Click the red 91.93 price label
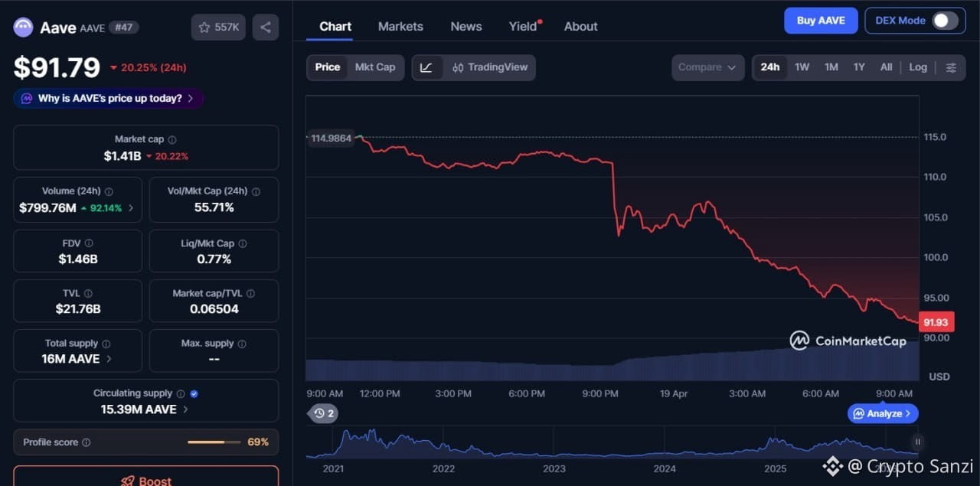Image resolution: width=980 pixels, height=486 pixels. 936,322
